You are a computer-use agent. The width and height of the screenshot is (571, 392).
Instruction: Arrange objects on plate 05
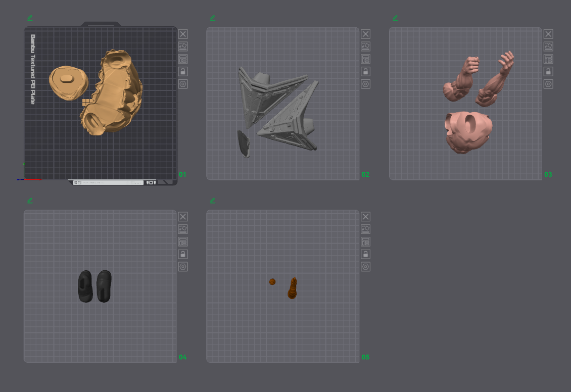coord(366,241)
